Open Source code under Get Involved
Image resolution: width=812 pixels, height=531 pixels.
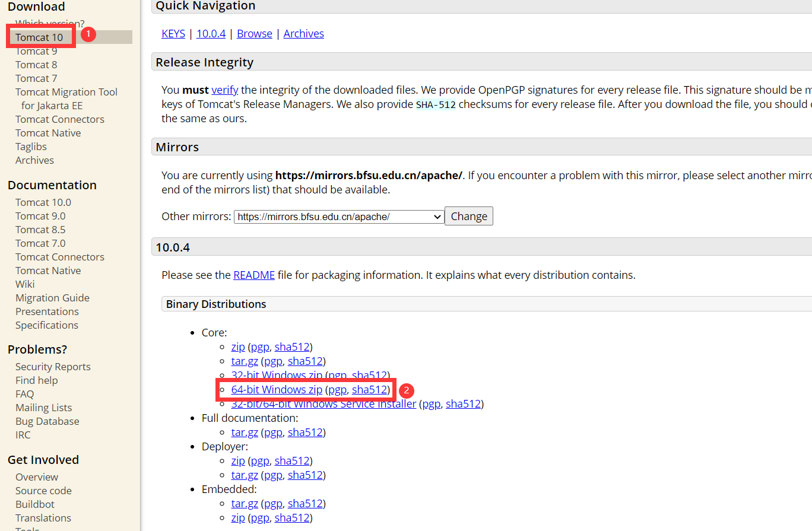pos(43,491)
